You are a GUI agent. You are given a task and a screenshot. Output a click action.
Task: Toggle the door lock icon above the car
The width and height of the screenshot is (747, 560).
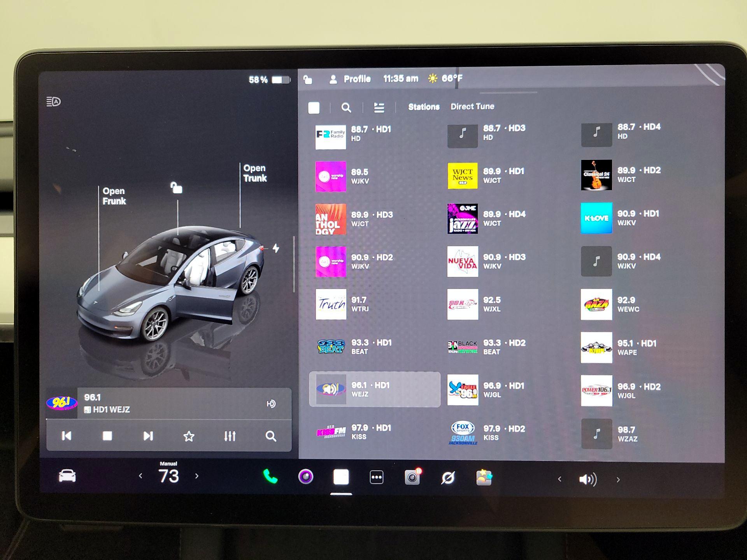(x=177, y=188)
